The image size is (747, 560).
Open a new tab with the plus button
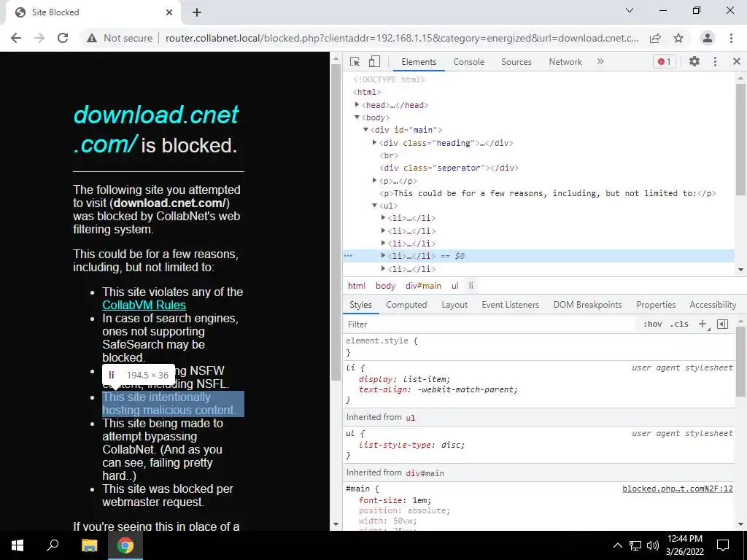(x=197, y=12)
